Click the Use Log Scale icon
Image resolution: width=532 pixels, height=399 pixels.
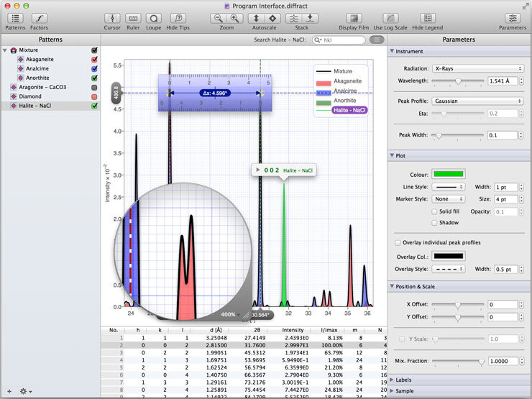pyautogui.click(x=390, y=18)
